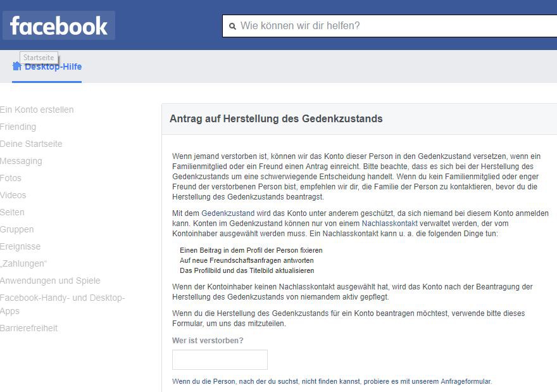Open the Messaging help topic

pos(21,161)
